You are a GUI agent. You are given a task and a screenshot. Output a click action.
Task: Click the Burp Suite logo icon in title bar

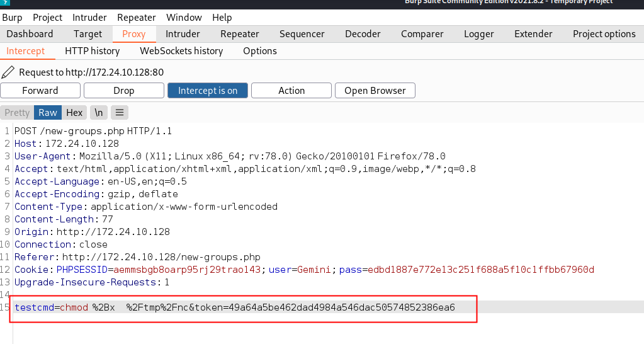[5, 3]
